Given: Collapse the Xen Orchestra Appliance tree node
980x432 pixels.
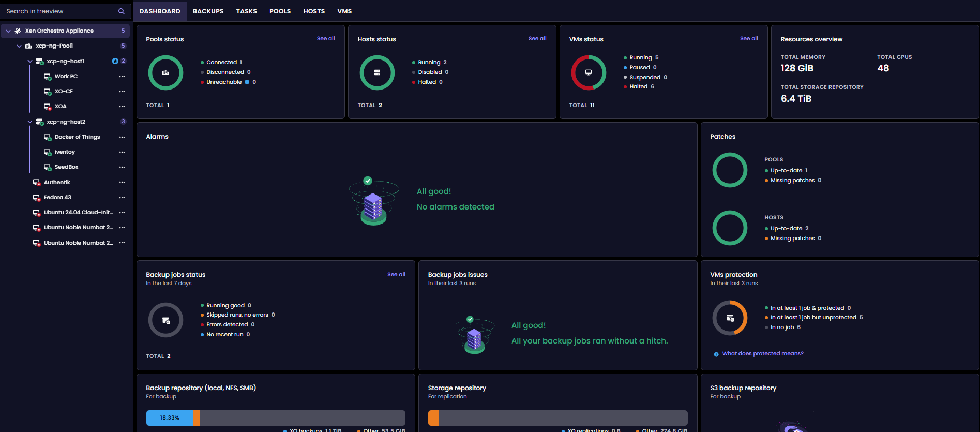Looking at the screenshot, I should click(8, 31).
